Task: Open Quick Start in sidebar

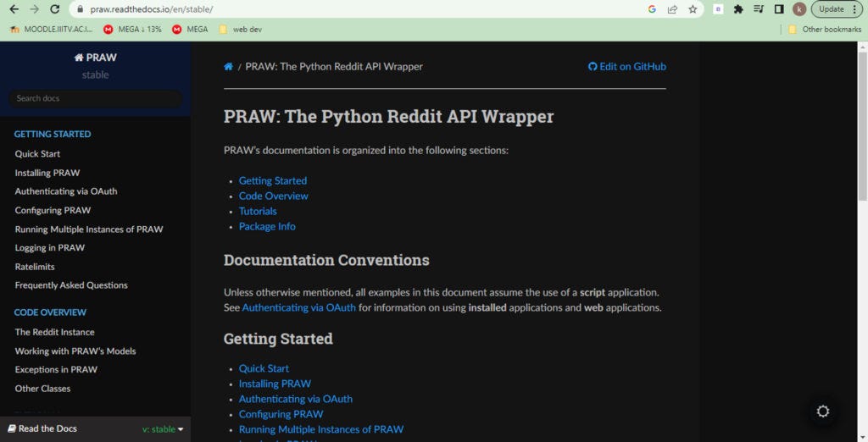Action: pos(37,154)
